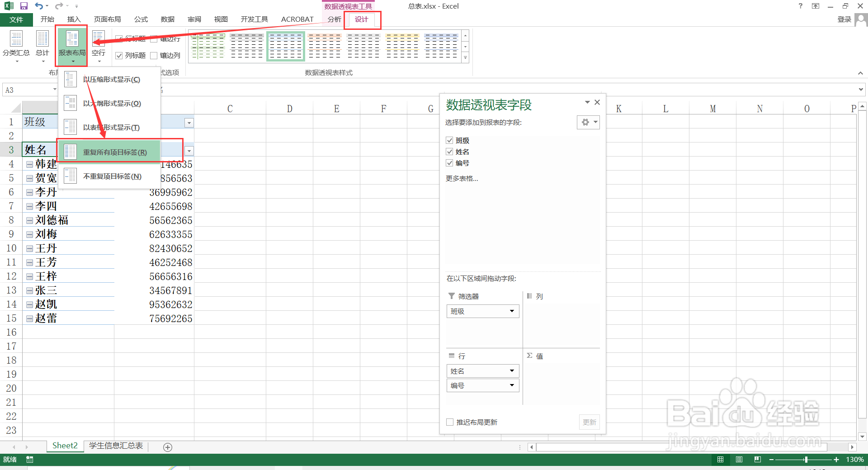The height and width of the screenshot is (470, 868).
Task: Click the add new sheet plus icon
Action: point(168,447)
